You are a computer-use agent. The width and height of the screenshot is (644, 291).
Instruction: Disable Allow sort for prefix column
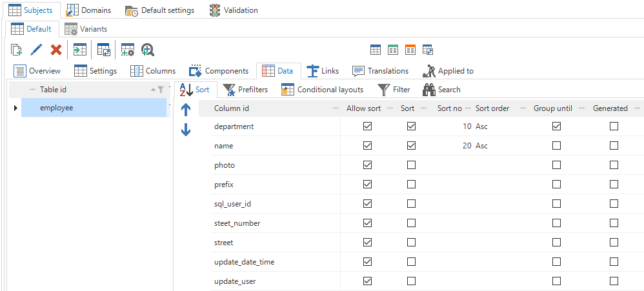368,185
